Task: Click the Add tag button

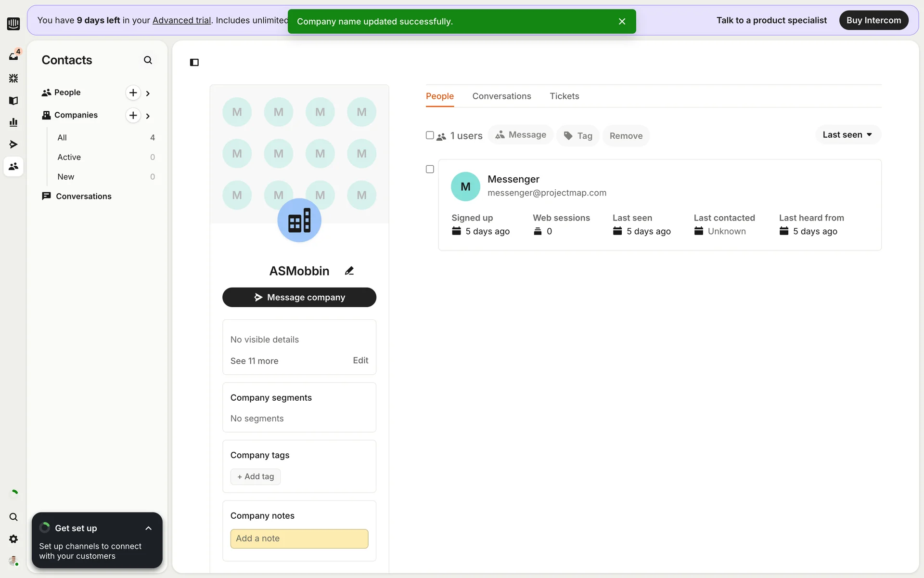Action: pyautogui.click(x=256, y=476)
